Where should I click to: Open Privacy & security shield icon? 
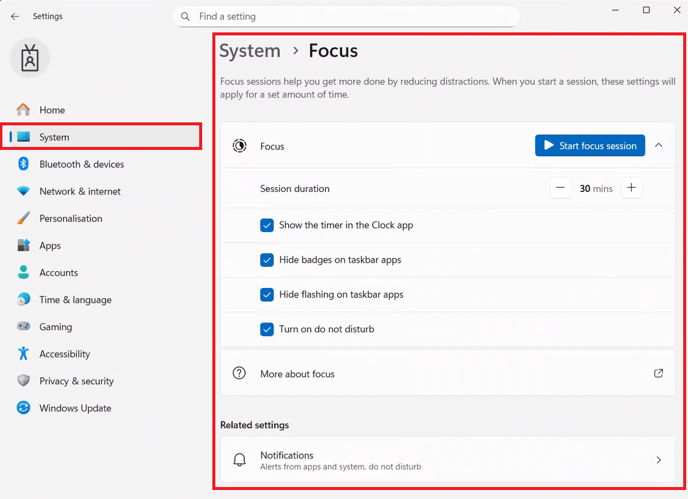tap(23, 381)
